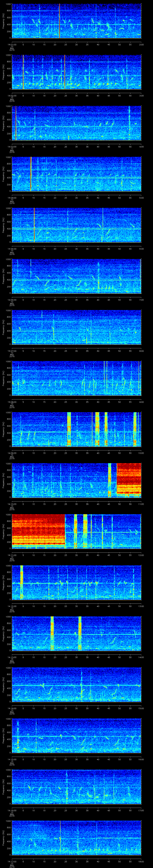Click the bright band near 26s in the 14:09:00 panel

(x=69, y=429)
